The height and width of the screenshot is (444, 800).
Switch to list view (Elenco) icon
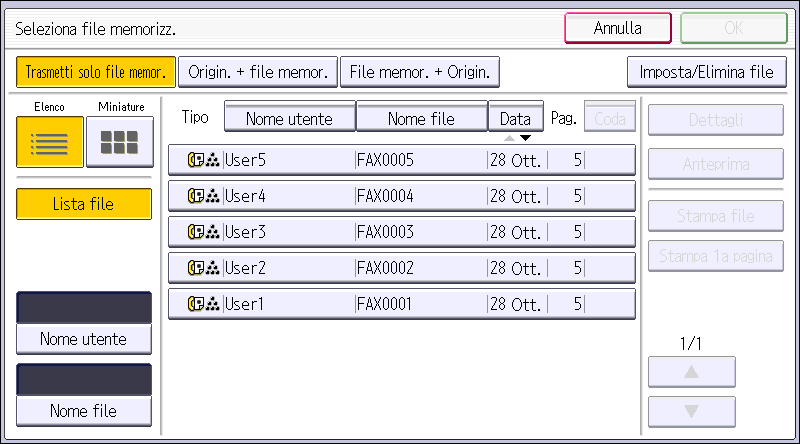(50, 142)
